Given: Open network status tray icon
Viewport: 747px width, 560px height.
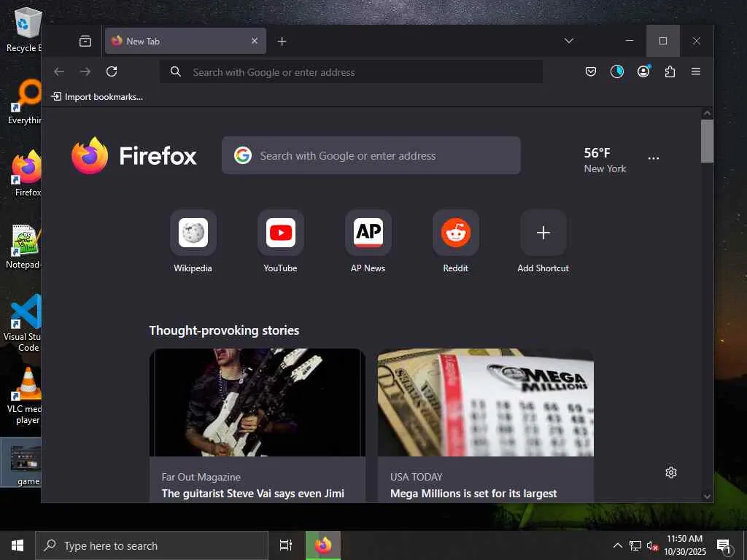Looking at the screenshot, I should [x=635, y=545].
